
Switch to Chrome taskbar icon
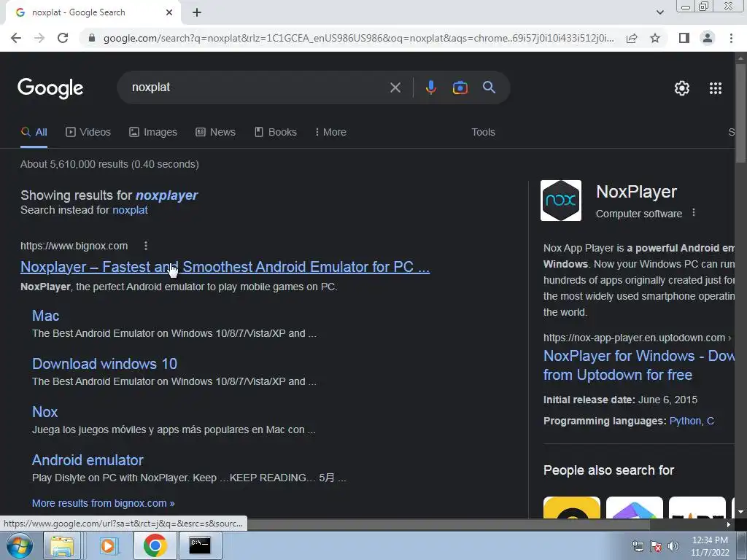pyautogui.click(x=155, y=545)
